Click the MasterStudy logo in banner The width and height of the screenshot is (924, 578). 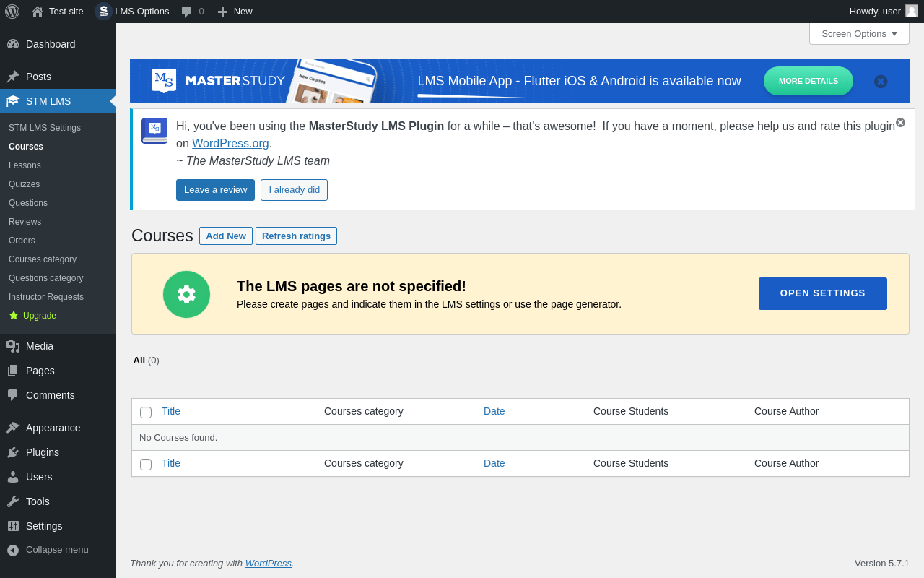(x=218, y=80)
